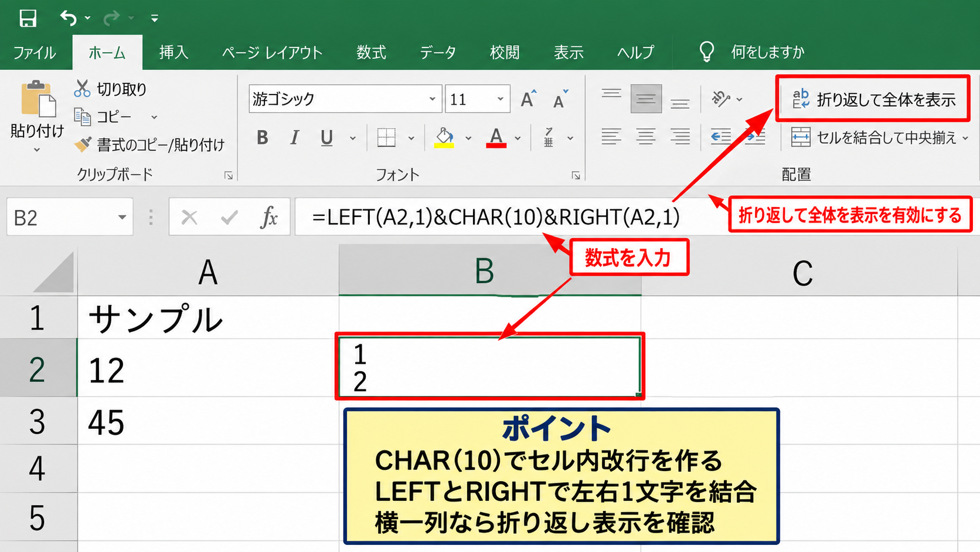
Task: Open the 游ゴシック font name dropdown
Action: point(432,99)
